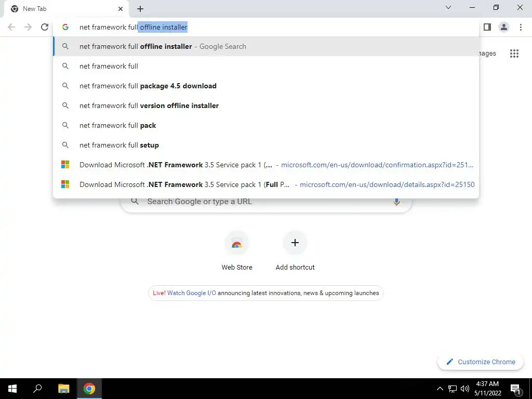Select 'net framework full offline installer' suggestion
The image size is (532, 399).
[267, 46]
